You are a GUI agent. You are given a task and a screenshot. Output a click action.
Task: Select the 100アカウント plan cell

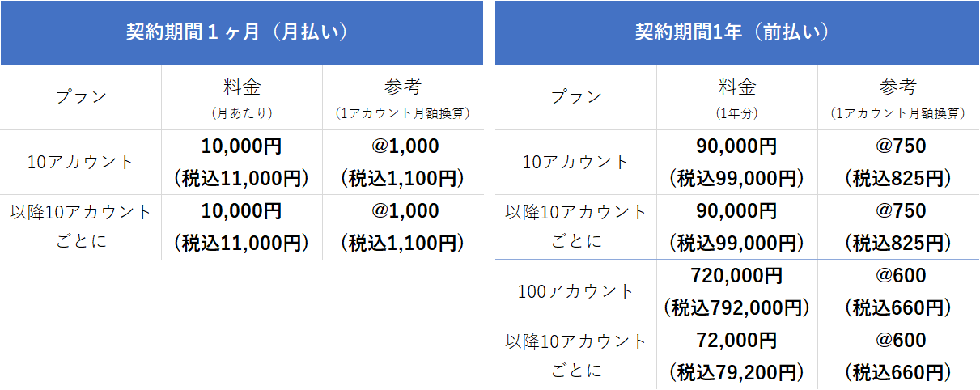tap(575, 291)
